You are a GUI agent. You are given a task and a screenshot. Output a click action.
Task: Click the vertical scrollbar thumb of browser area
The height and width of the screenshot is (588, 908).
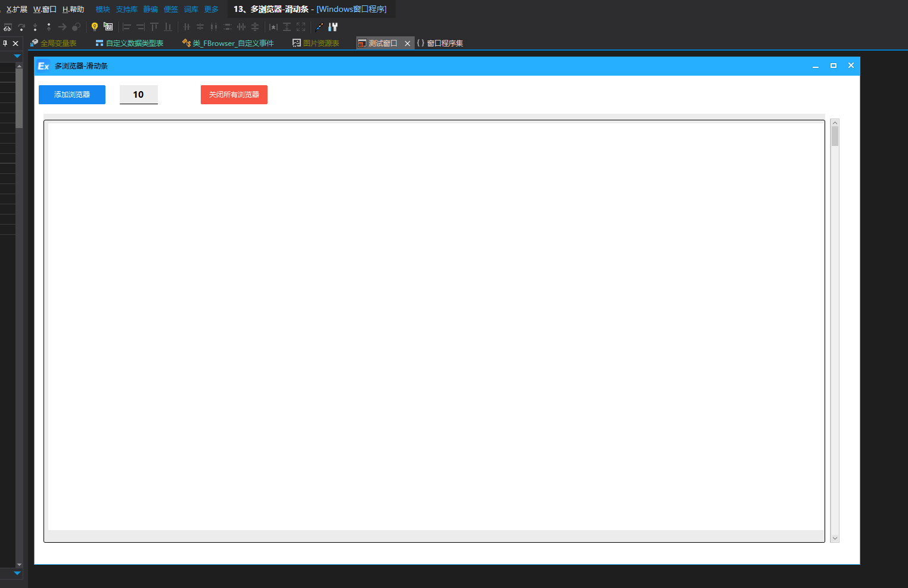pyautogui.click(x=835, y=136)
